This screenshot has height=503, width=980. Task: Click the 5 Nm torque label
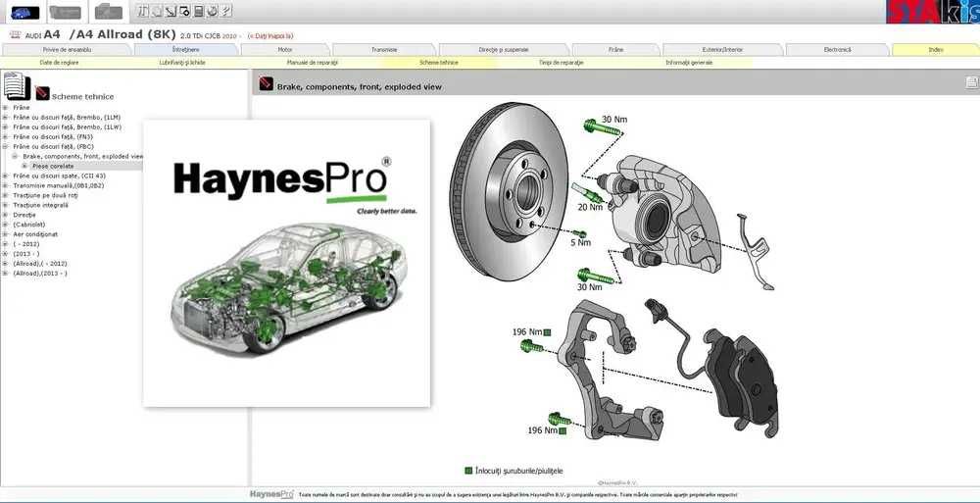[580, 242]
